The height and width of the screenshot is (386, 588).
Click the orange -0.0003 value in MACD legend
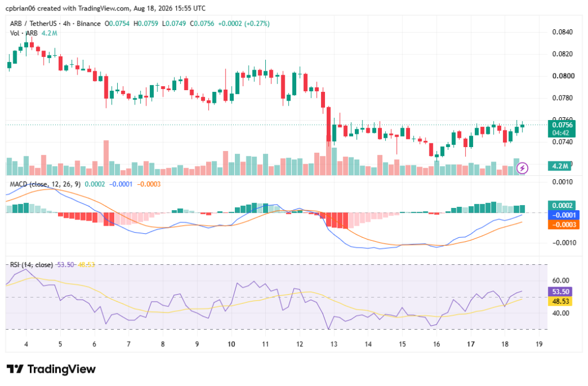click(x=149, y=184)
